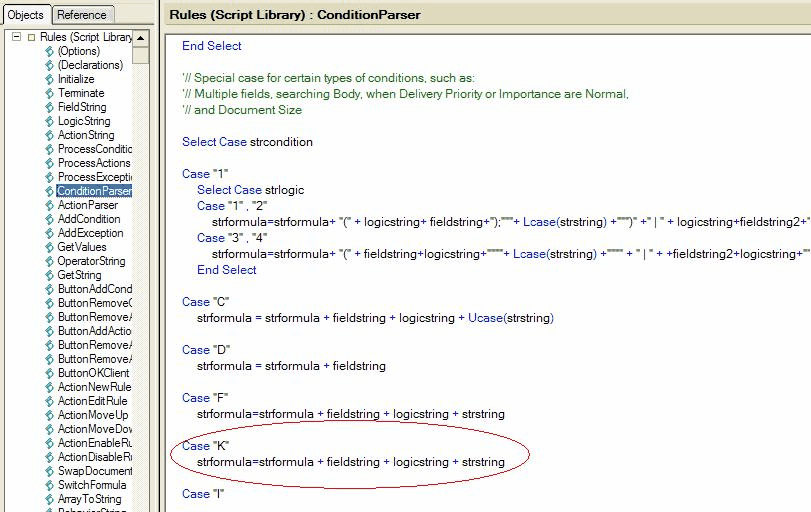Click the diamond icon beside AddCondition
This screenshot has height=512, width=811.
(49, 219)
